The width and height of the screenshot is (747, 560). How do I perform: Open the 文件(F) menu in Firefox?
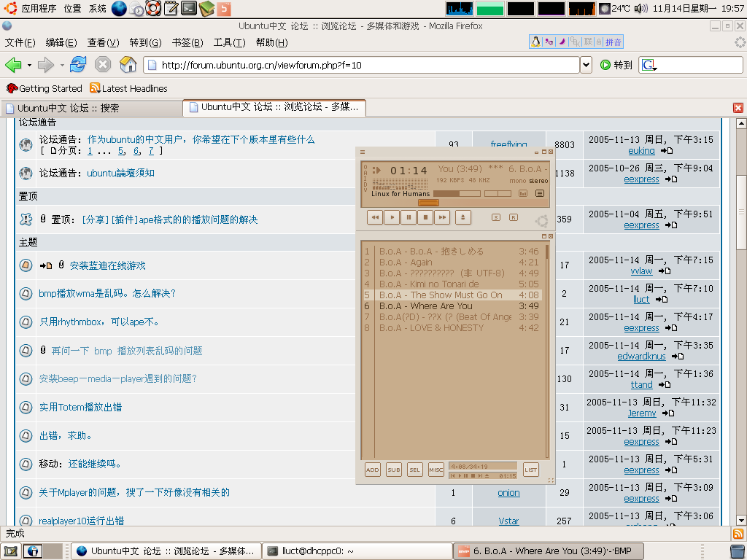pos(20,42)
